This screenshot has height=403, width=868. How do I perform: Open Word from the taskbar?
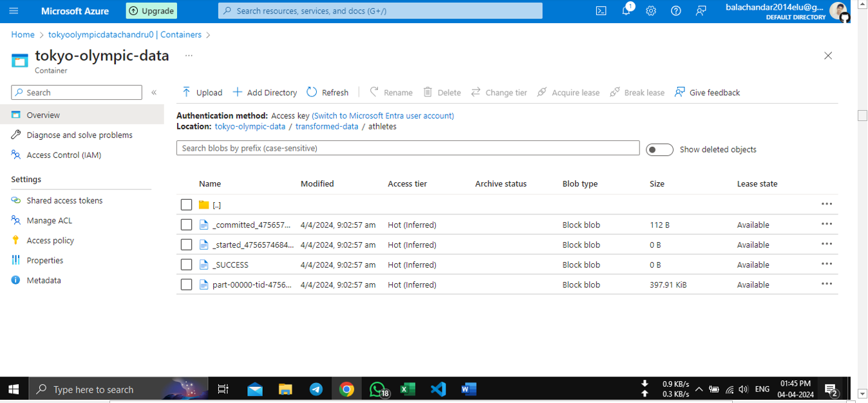point(468,389)
